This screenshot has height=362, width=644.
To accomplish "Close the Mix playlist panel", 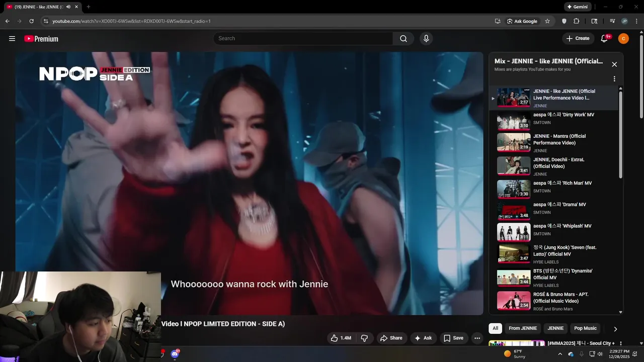I will (614, 64).
